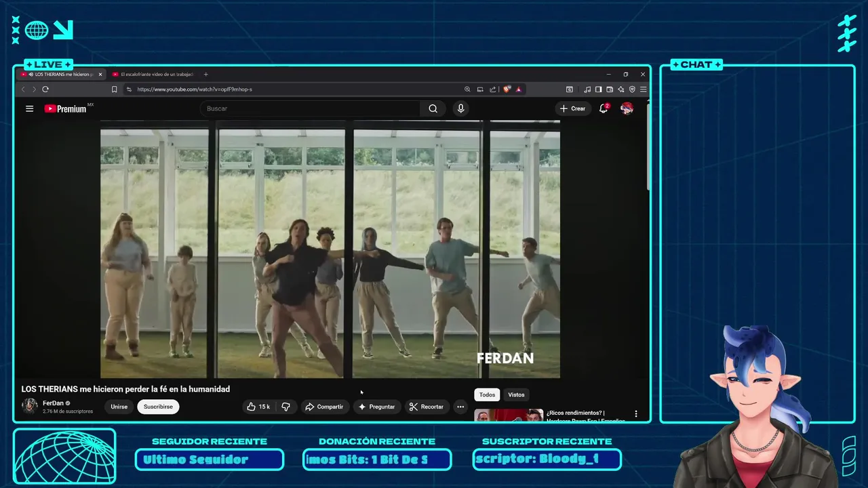Open a new browser tab
The image size is (868, 488).
click(x=205, y=74)
